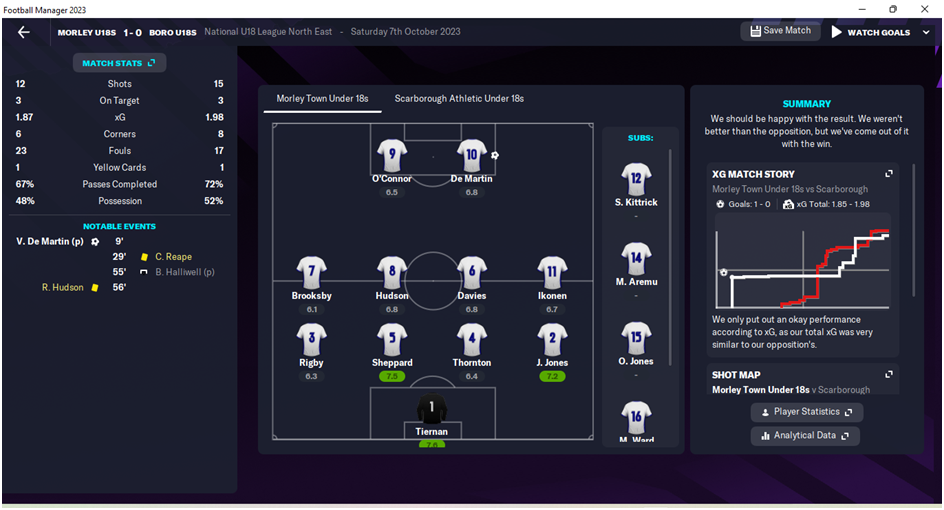This screenshot has width=944, height=510.
Task: Select Brooksby number 7 shirt
Action: pos(312,273)
